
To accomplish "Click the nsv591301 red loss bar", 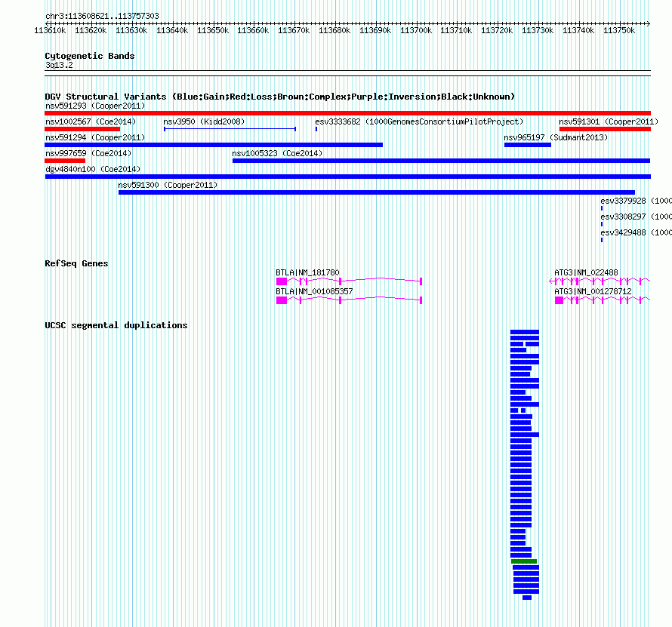I will (605, 129).
